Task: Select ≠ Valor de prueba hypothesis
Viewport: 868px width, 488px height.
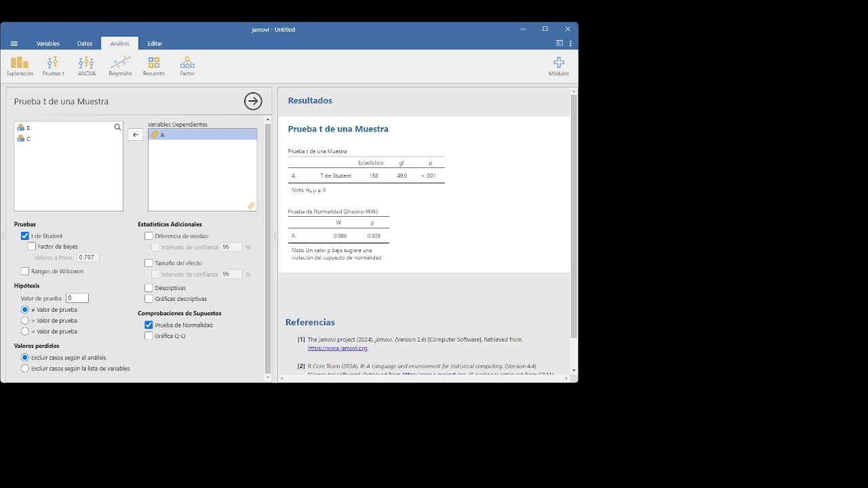Action: tap(25, 310)
